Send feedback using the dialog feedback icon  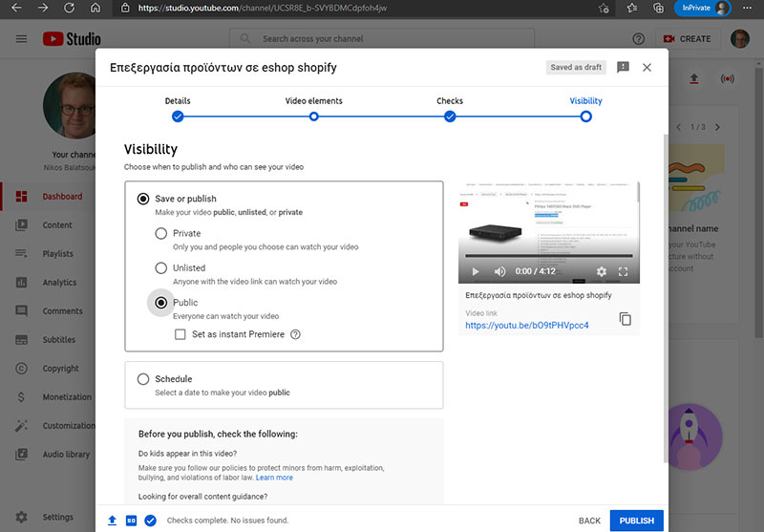[x=623, y=67]
